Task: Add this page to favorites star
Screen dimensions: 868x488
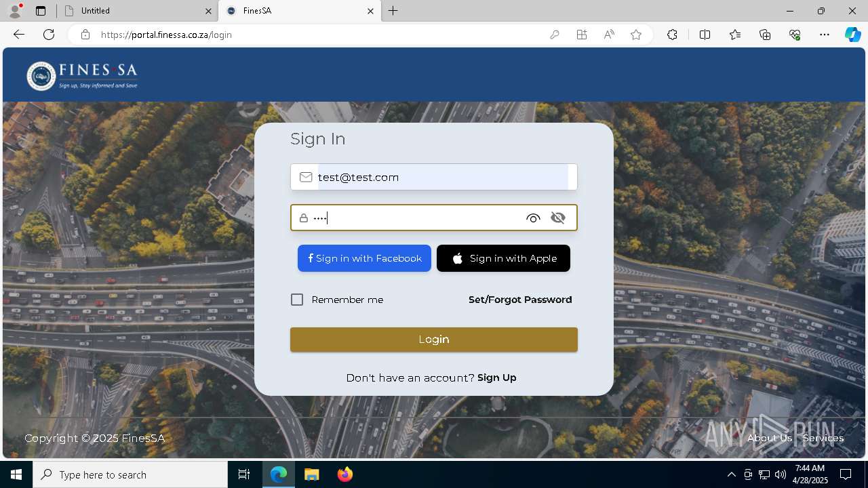Action: pyautogui.click(x=636, y=35)
